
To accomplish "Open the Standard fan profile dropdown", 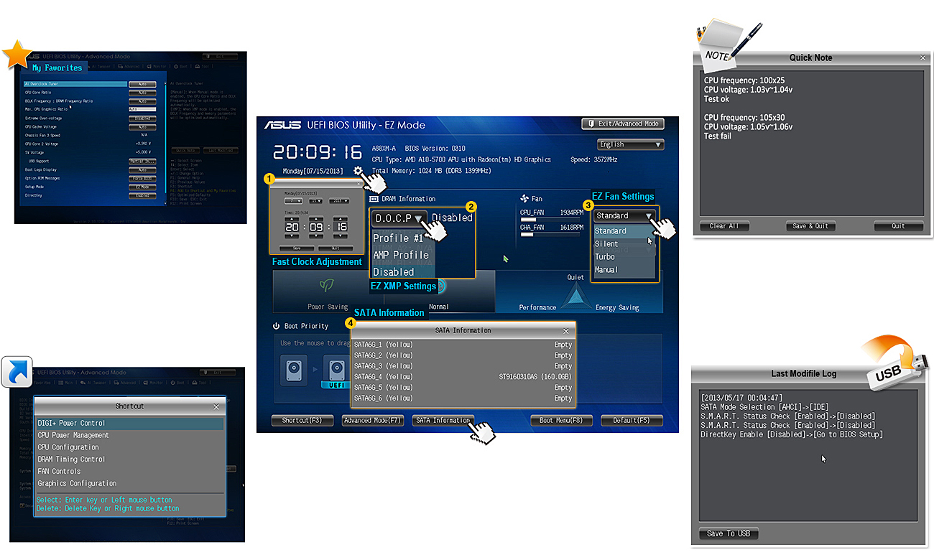I will click(624, 215).
